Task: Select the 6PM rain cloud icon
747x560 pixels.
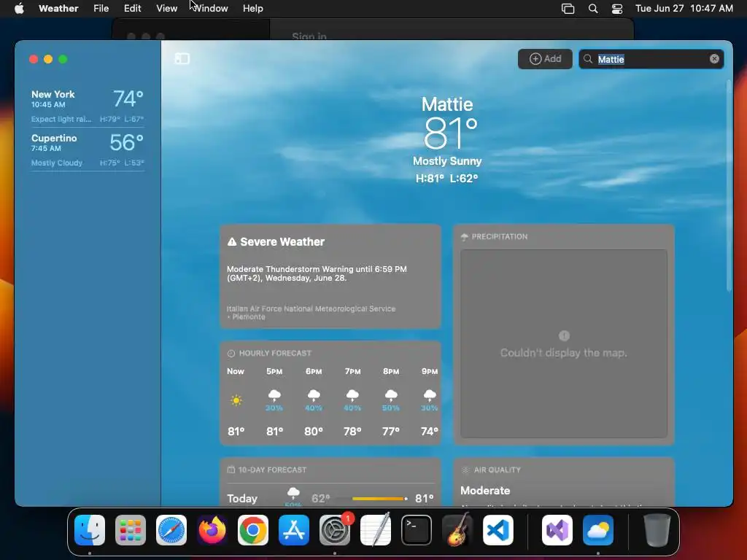Action: pyautogui.click(x=314, y=395)
